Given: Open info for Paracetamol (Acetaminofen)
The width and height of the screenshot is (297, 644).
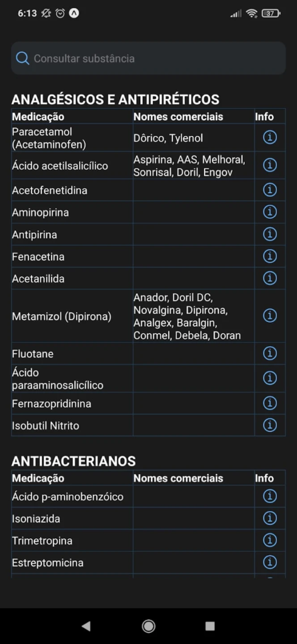Looking at the screenshot, I should (270, 138).
